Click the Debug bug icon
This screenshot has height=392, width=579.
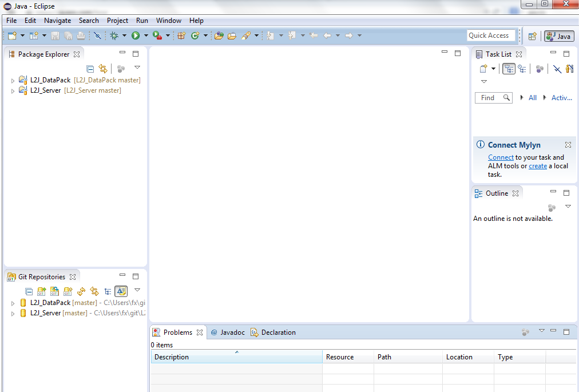[x=114, y=35]
